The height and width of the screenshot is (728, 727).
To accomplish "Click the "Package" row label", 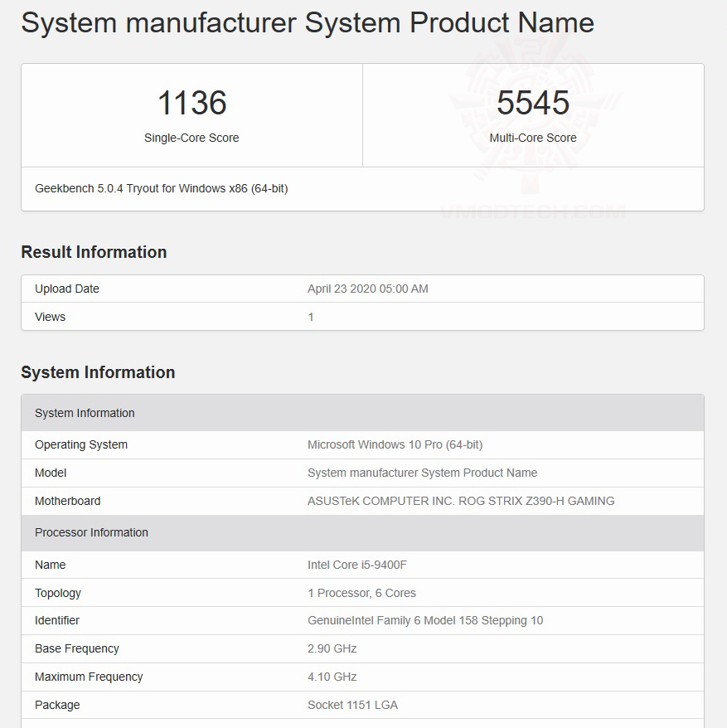I will 57,705.
